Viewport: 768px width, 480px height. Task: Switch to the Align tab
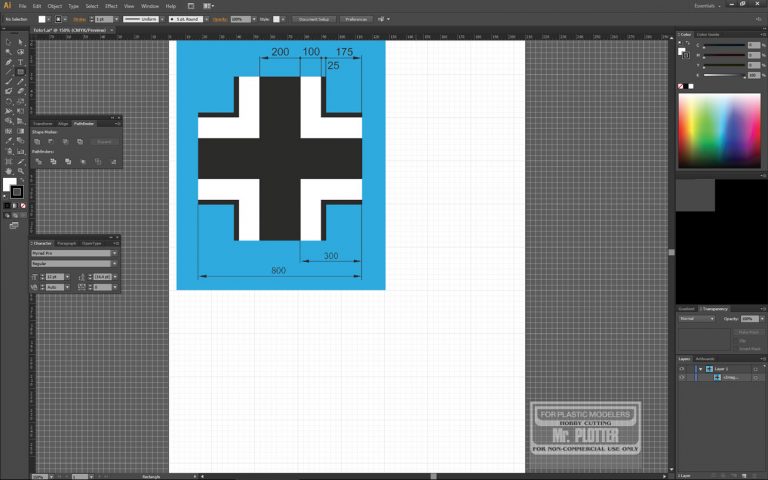(x=63, y=124)
